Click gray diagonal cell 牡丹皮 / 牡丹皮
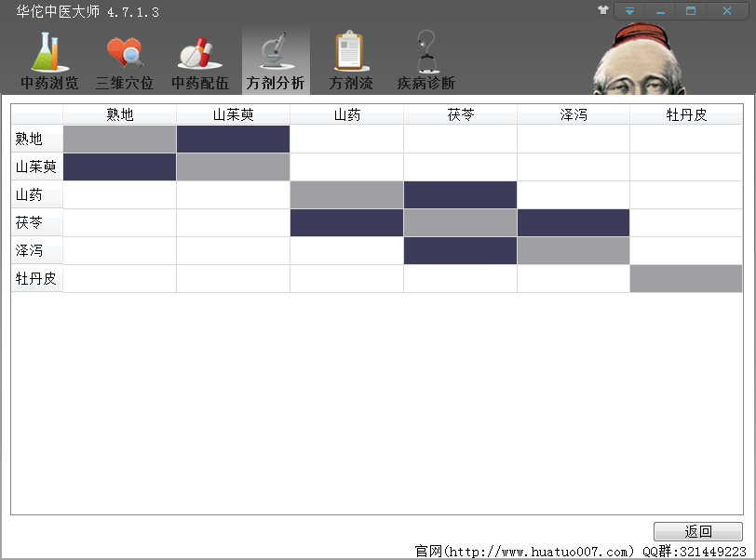 [686, 278]
